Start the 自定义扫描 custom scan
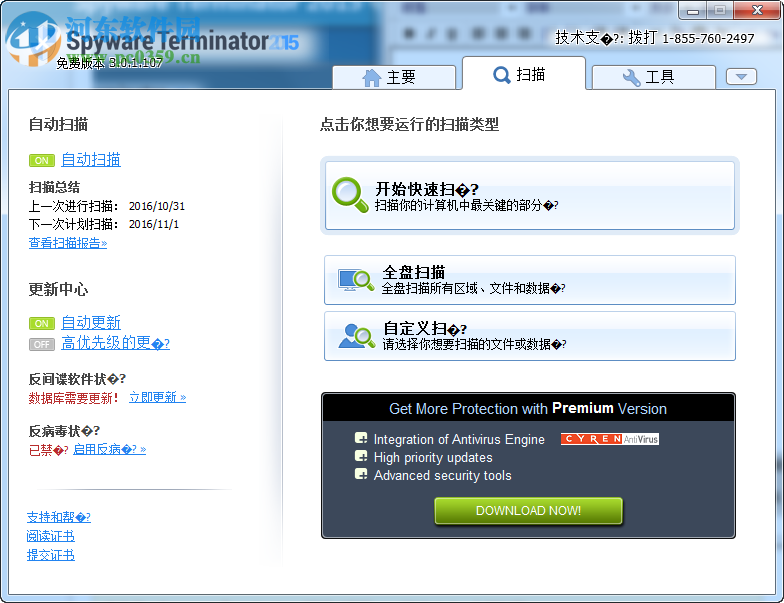Image resolution: width=784 pixels, height=603 pixels. pyautogui.click(x=530, y=336)
